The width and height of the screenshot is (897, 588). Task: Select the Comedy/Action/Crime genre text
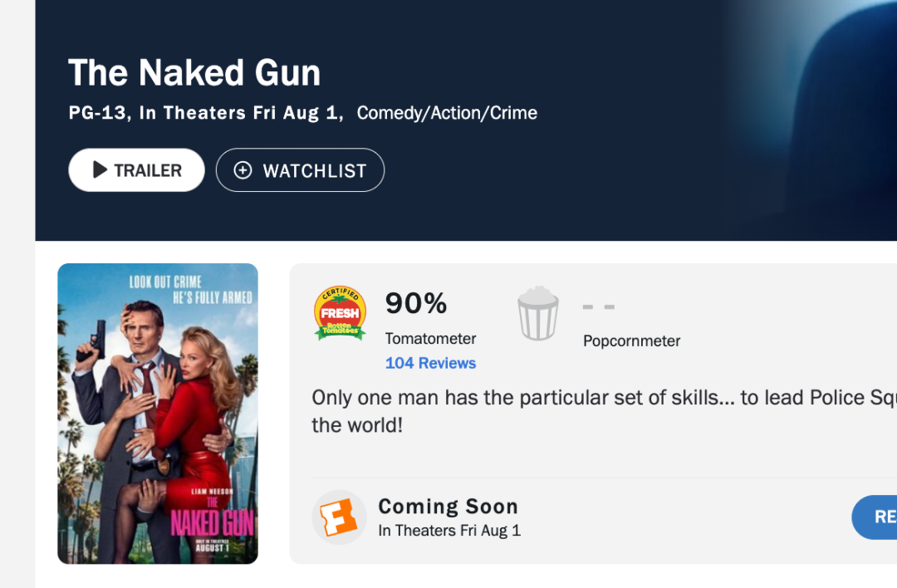(x=447, y=113)
